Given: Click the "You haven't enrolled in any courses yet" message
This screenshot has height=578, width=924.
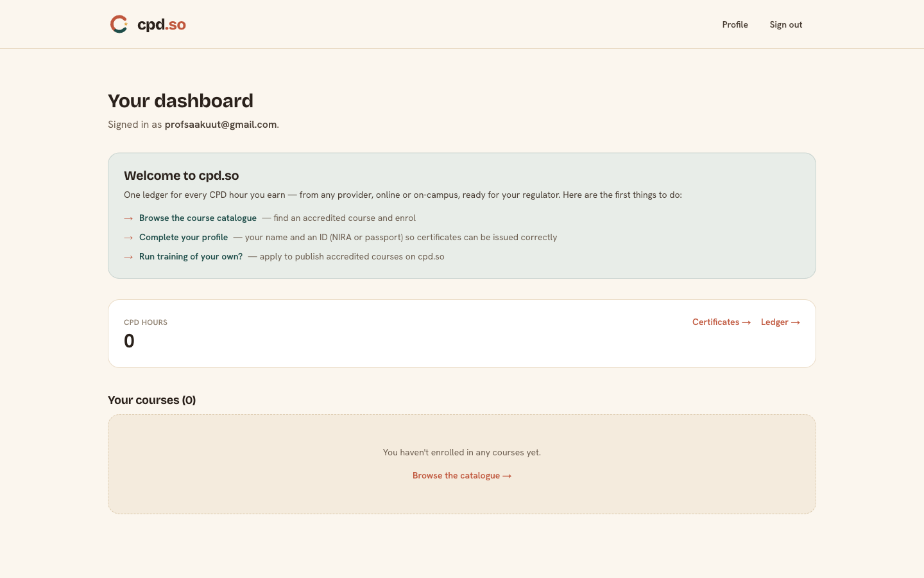Looking at the screenshot, I should 462,453.
